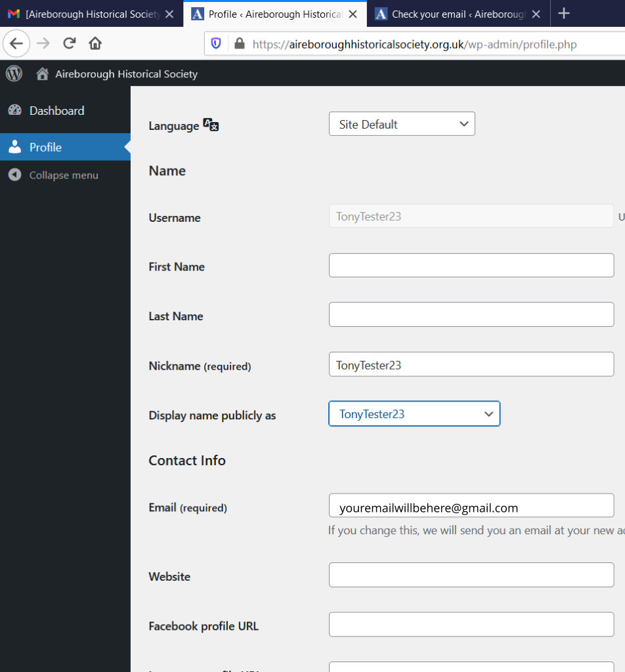Collapse the admin sidebar menu

64,175
